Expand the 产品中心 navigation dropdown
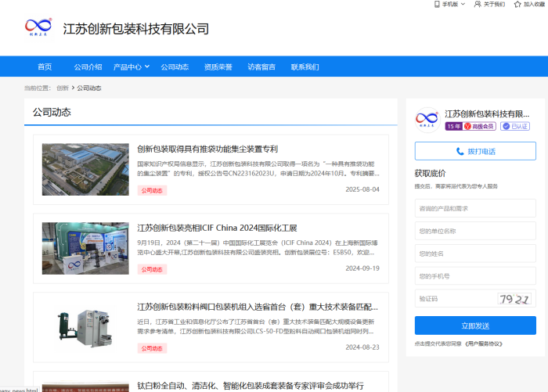 pos(146,67)
